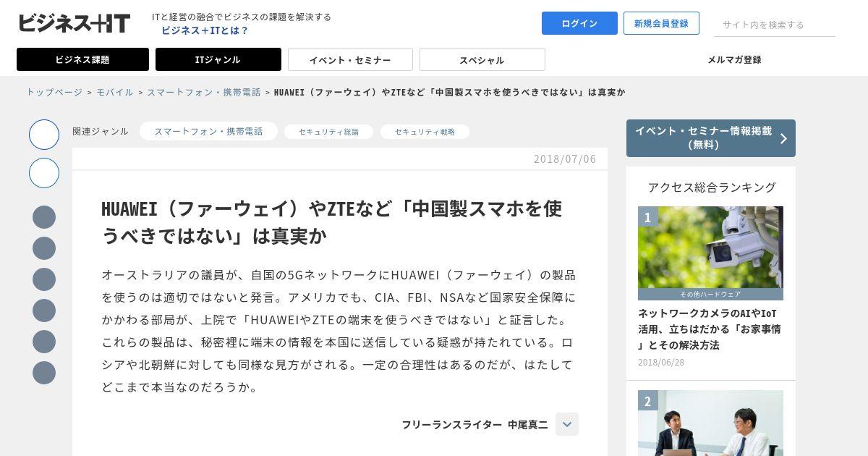The width and height of the screenshot is (868, 456).
Task: Click the article date 2018/07/06
Action: 565,159
